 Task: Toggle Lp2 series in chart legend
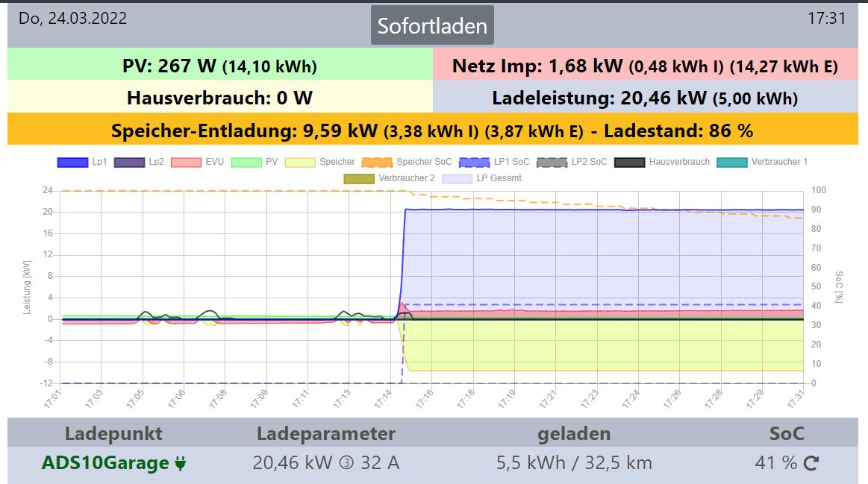pyautogui.click(x=139, y=162)
